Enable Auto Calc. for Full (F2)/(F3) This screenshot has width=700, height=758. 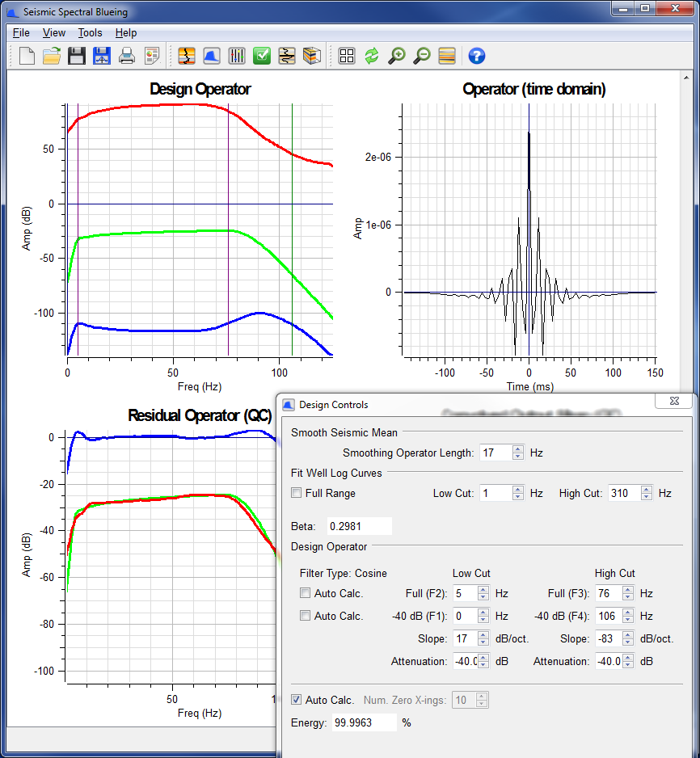coord(305,592)
